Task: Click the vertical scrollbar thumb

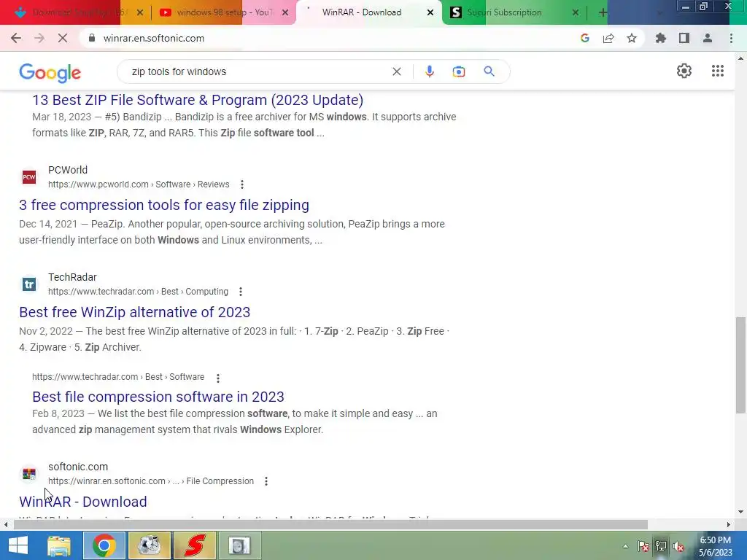Action: pyautogui.click(x=741, y=365)
